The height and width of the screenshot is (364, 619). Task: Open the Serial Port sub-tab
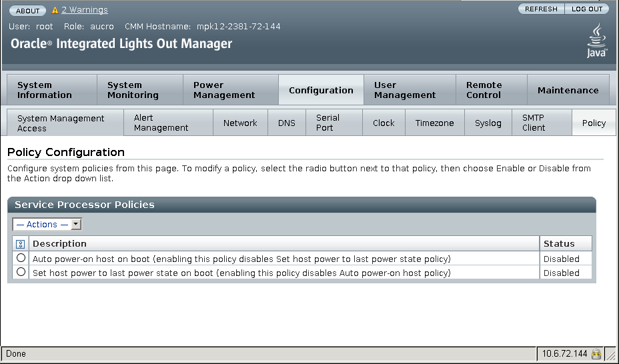click(334, 123)
